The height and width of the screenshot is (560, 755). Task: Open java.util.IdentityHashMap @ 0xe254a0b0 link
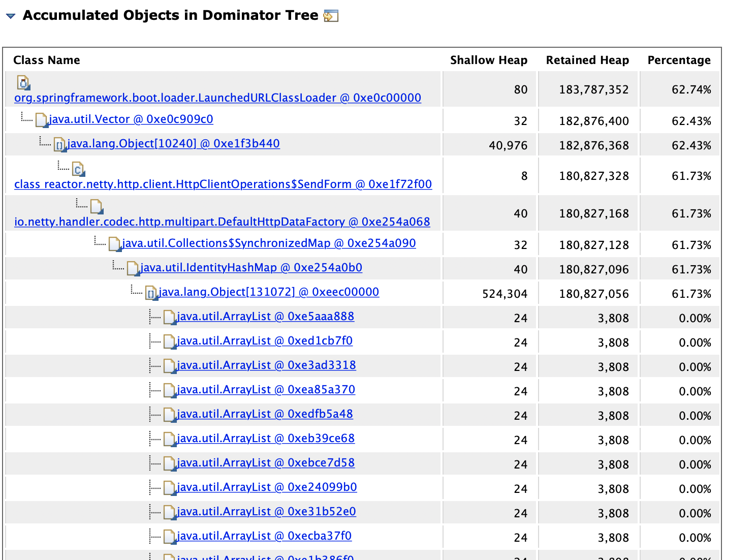(251, 267)
